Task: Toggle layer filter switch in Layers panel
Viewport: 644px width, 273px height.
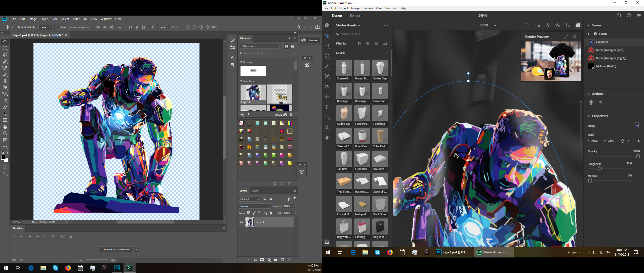Action: click(x=295, y=198)
